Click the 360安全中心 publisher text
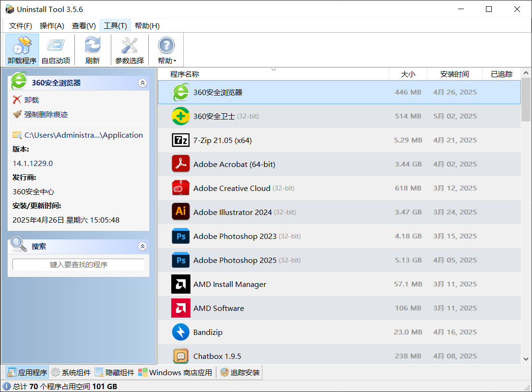532x392 pixels. coord(33,192)
